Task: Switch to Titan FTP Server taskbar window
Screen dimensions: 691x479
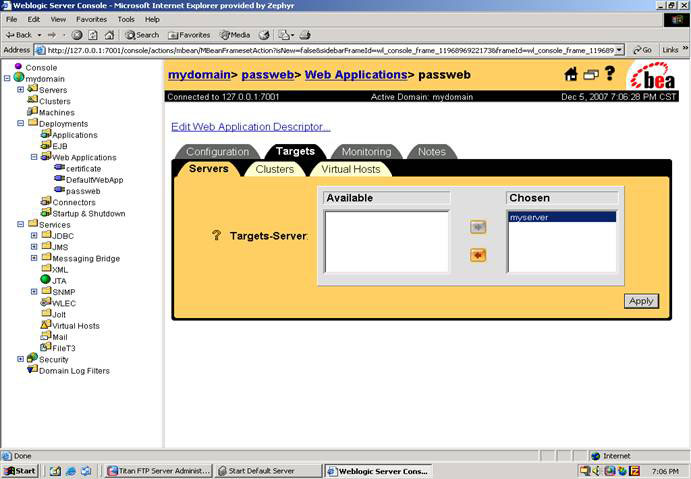Action: (159, 471)
